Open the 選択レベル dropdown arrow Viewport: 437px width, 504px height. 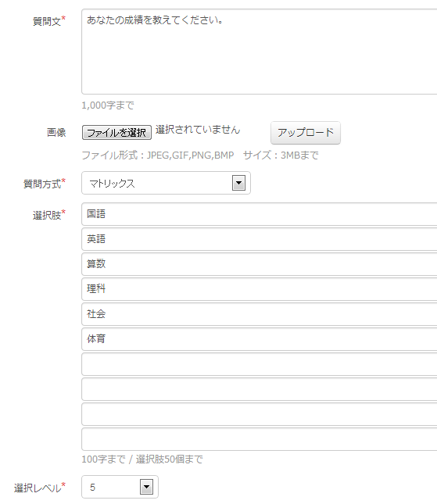tap(147, 487)
